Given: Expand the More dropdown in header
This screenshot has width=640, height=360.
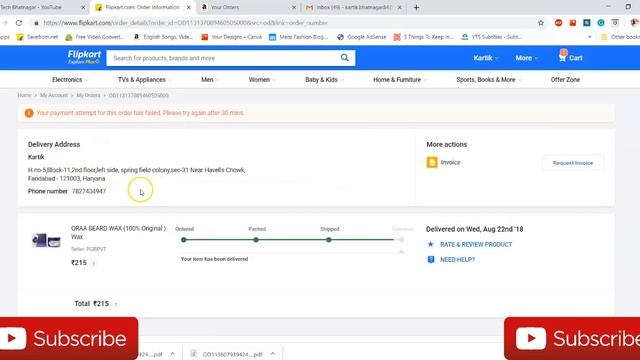Looking at the screenshot, I should (x=527, y=58).
